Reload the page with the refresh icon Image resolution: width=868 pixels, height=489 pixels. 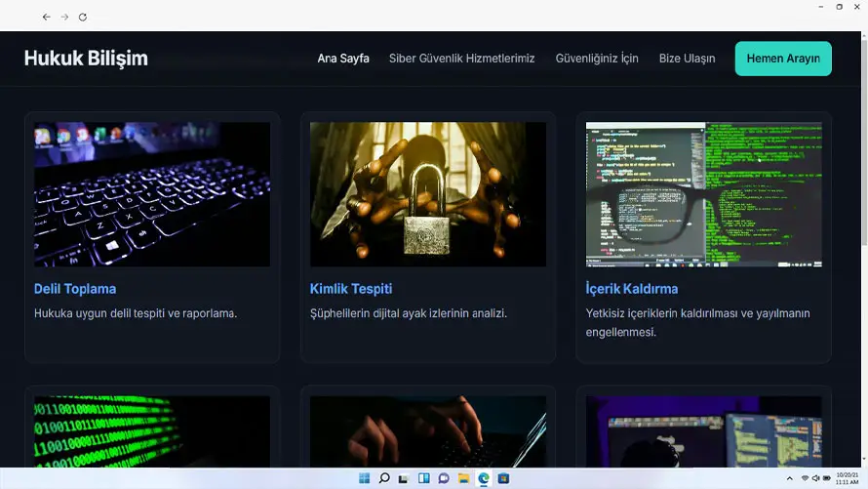tap(83, 17)
